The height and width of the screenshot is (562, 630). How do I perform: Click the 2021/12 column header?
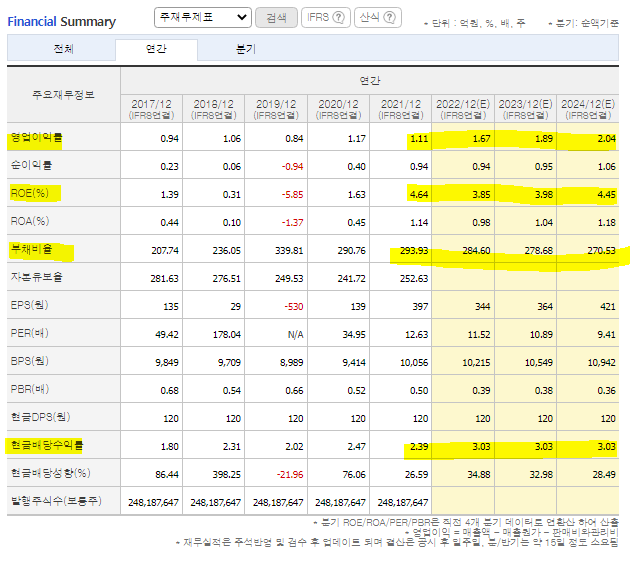[x=401, y=109]
